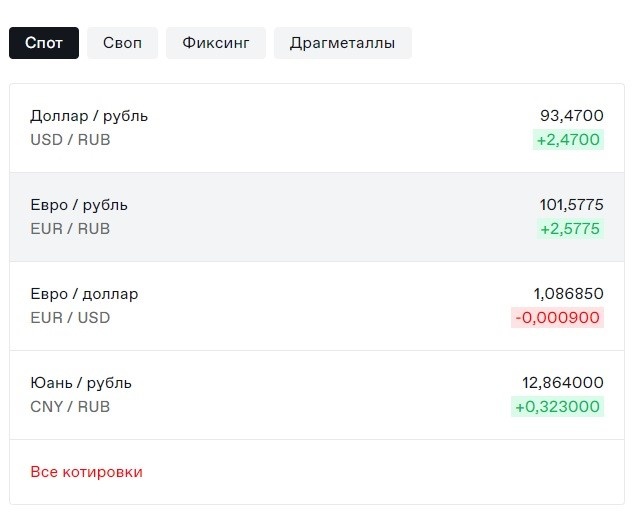Click the green +2,4700 change badge
The height and width of the screenshot is (524, 643).
[568, 140]
